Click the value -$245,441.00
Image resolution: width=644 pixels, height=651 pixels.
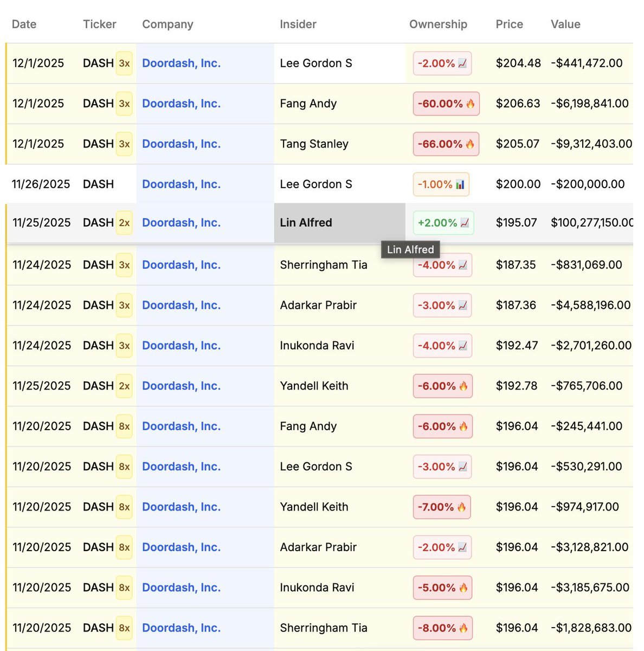coord(587,426)
